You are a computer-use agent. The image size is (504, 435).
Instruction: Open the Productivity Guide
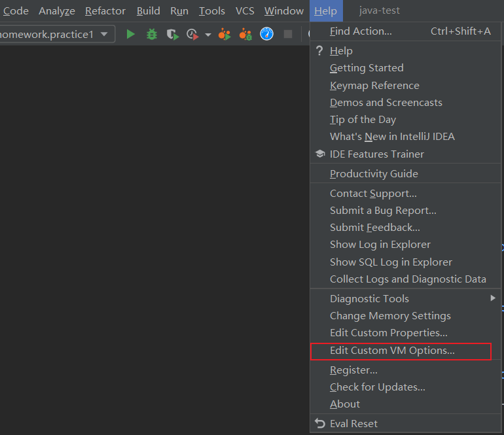pos(405,174)
